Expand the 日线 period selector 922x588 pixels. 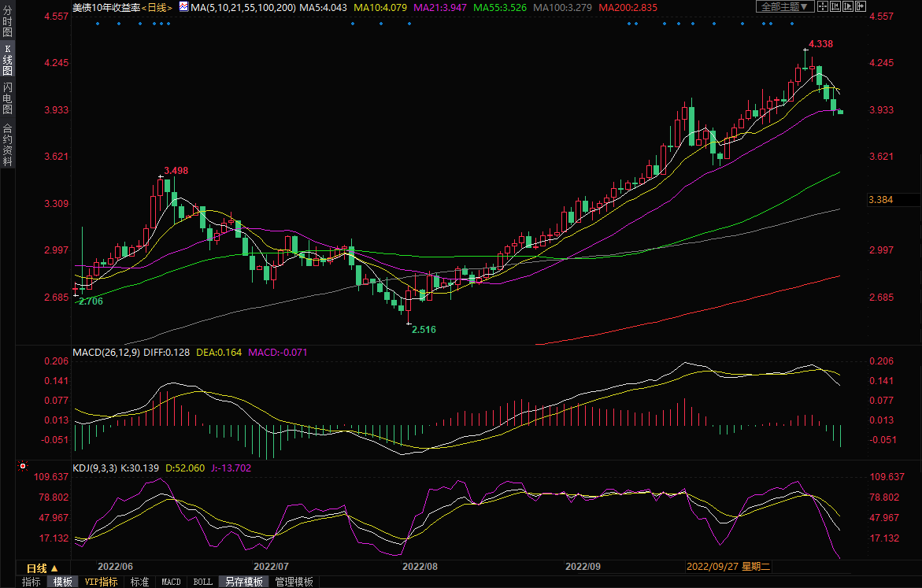tap(43, 568)
